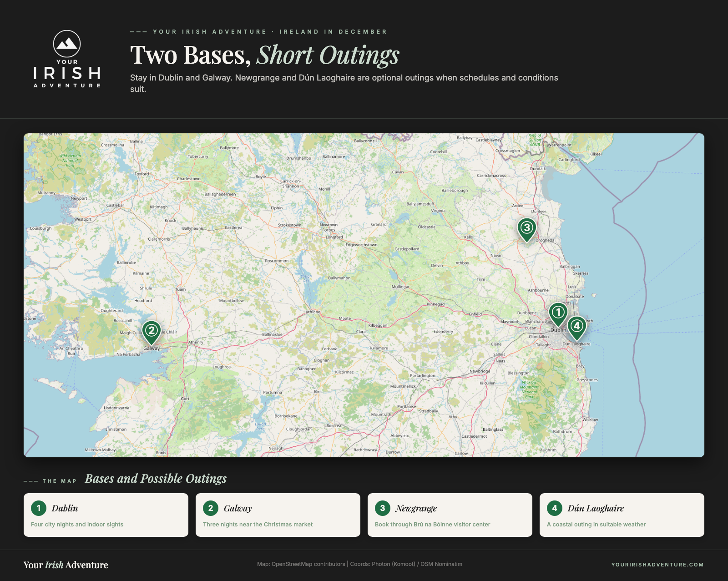The width and height of the screenshot is (728, 581).
Task: Click the 'Mullingar' label on the map
Action: click(400, 287)
